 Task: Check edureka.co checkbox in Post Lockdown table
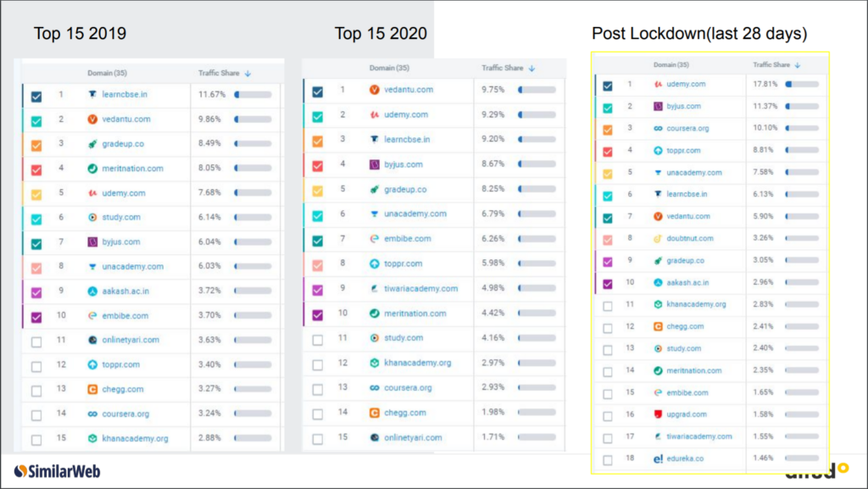pyautogui.click(x=608, y=460)
